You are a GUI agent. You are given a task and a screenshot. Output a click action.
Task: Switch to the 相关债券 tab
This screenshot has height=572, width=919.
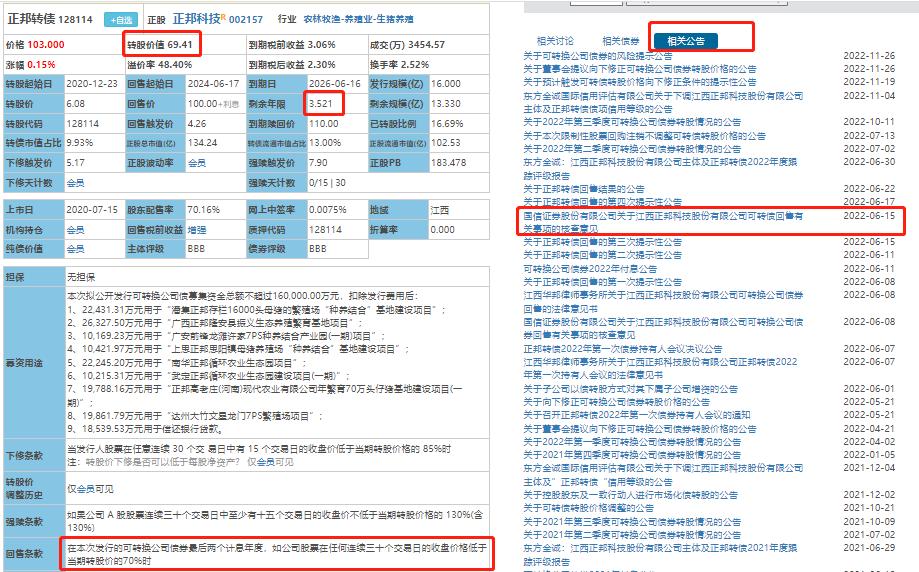tap(620, 41)
